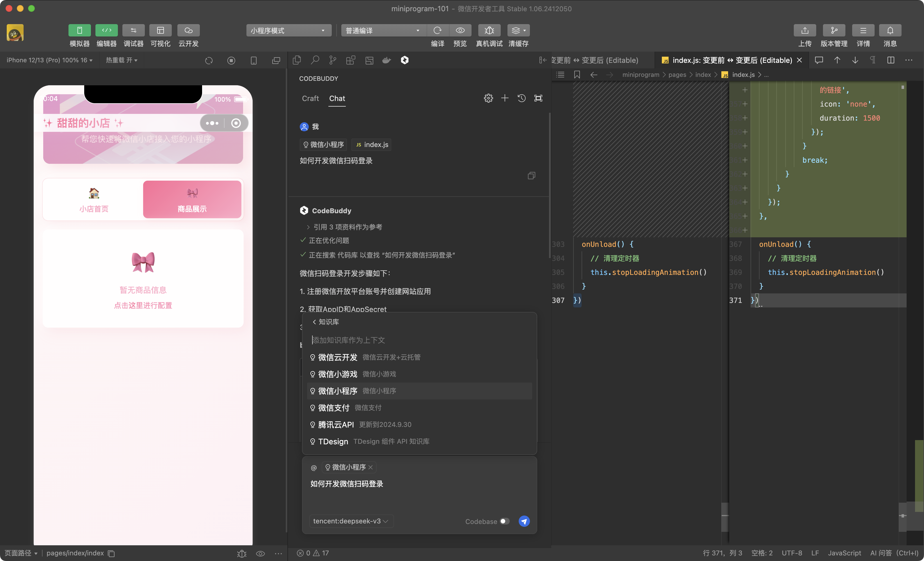Image resolution: width=924 pixels, height=561 pixels.
Task: Click the 点击这里进行配置 link in the simulator
Action: coord(143,305)
